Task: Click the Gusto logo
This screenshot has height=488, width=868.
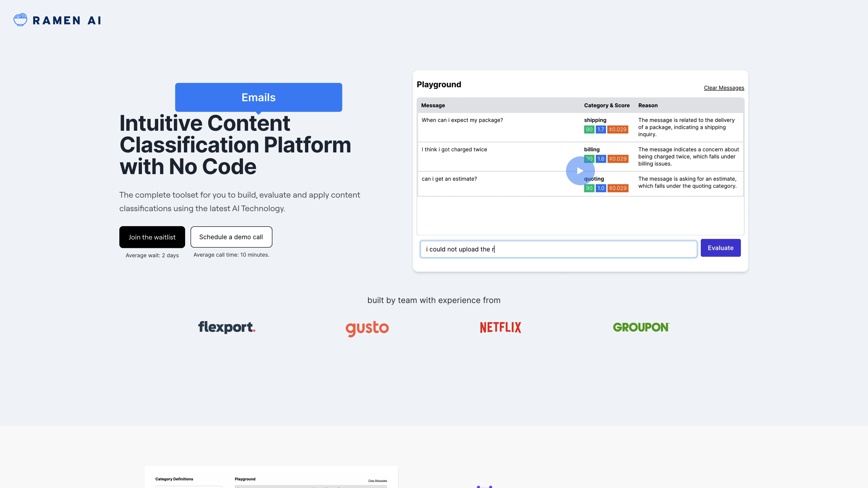Action: [367, 328]
